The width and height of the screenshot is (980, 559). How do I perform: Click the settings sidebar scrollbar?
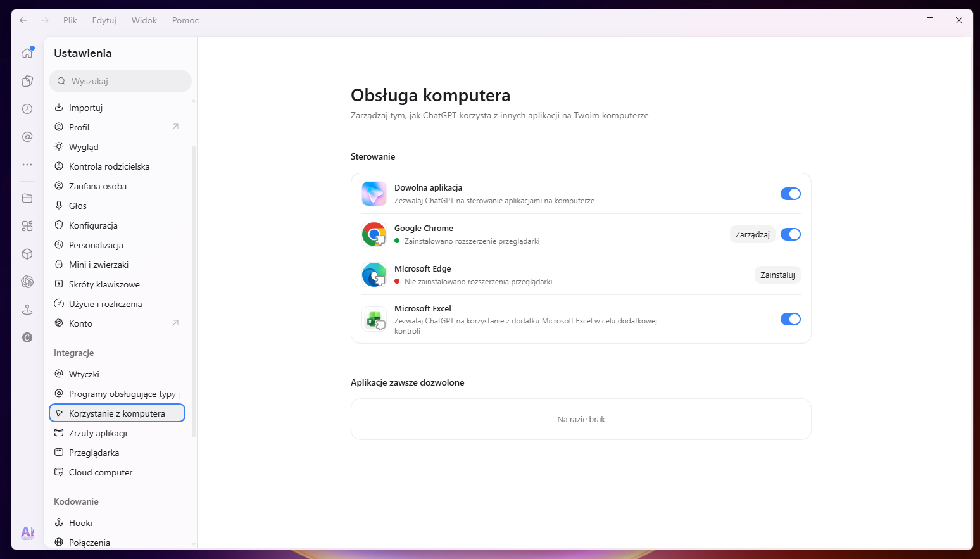194,291
